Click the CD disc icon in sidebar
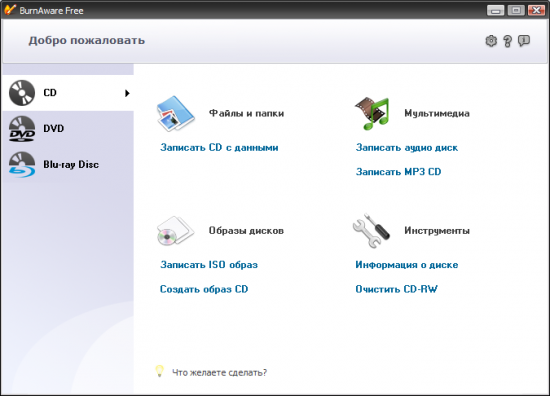Image resolution: width=550 pixels, height=396 pixels. (x=22, y=93)
